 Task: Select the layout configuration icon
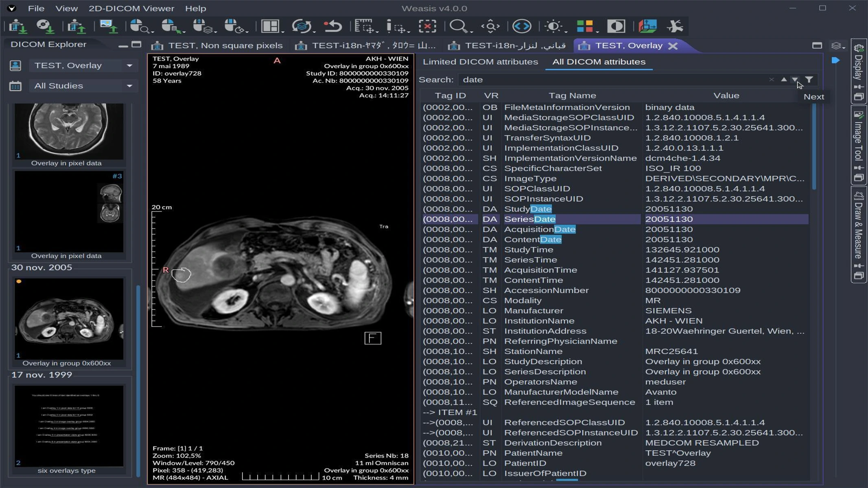point(270,26)
